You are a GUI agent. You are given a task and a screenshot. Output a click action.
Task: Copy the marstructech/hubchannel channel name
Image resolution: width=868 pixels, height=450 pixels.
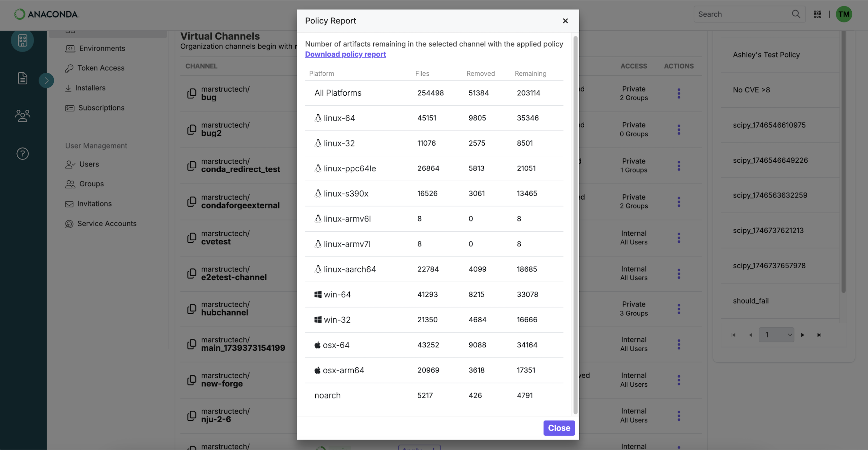(x=192, y=309)
